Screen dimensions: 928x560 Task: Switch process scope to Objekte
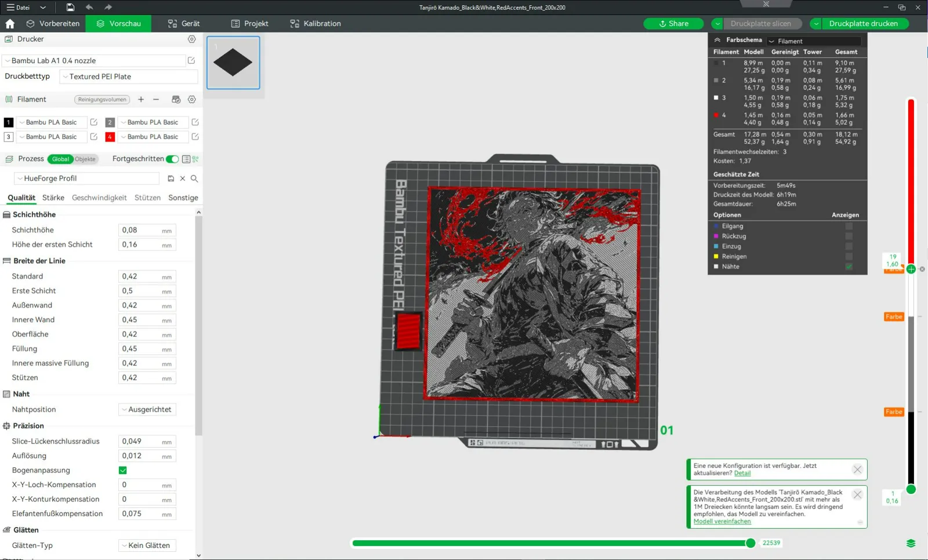point(85,159)
